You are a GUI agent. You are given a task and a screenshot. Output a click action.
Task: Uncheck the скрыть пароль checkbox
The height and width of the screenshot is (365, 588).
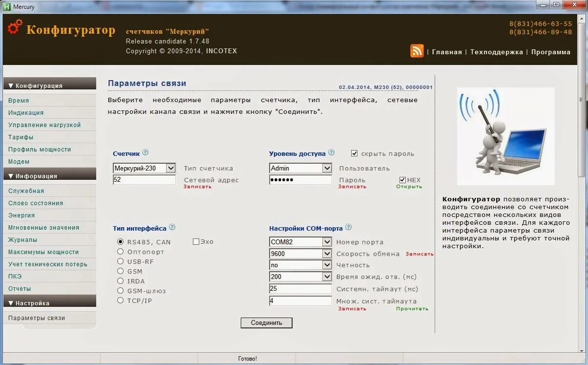pos(355,152)
